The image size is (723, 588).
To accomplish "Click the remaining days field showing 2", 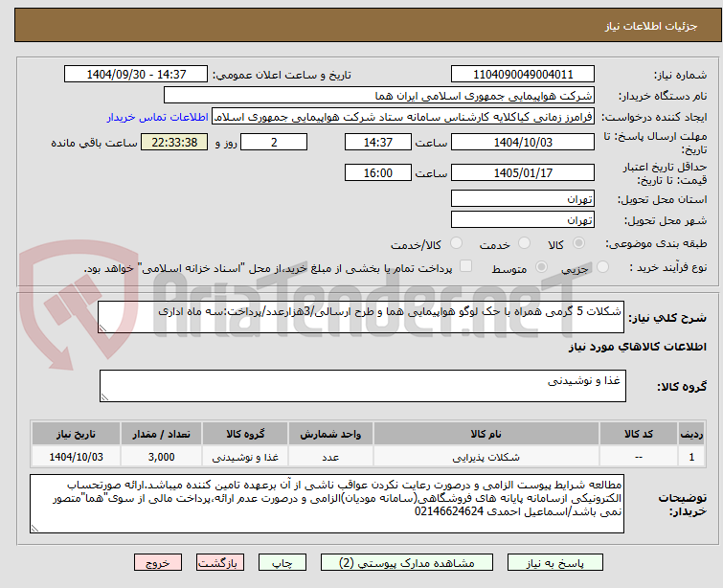I will tap(274, 142).
